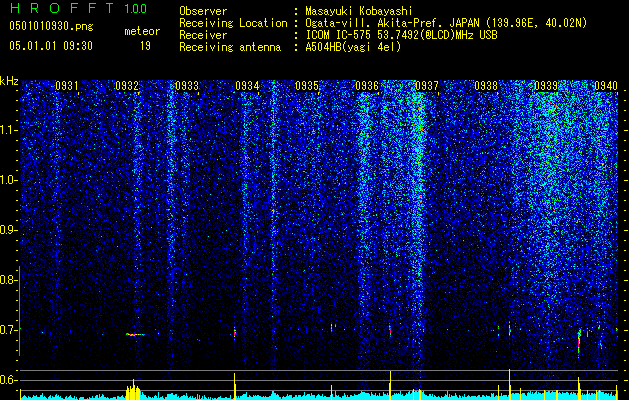This screenshot has height=400, width=629.
Task: Click the date stamp 05.01.01 09:30
Action: (x=51, y=46)
